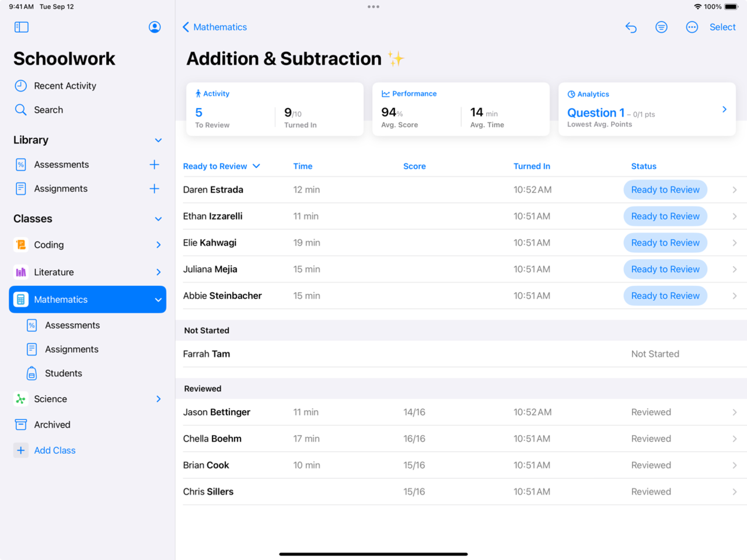Click the undo return arrow icon
Image resolution: width=747 pixels, height=560 pixels.
coord(631,27)
